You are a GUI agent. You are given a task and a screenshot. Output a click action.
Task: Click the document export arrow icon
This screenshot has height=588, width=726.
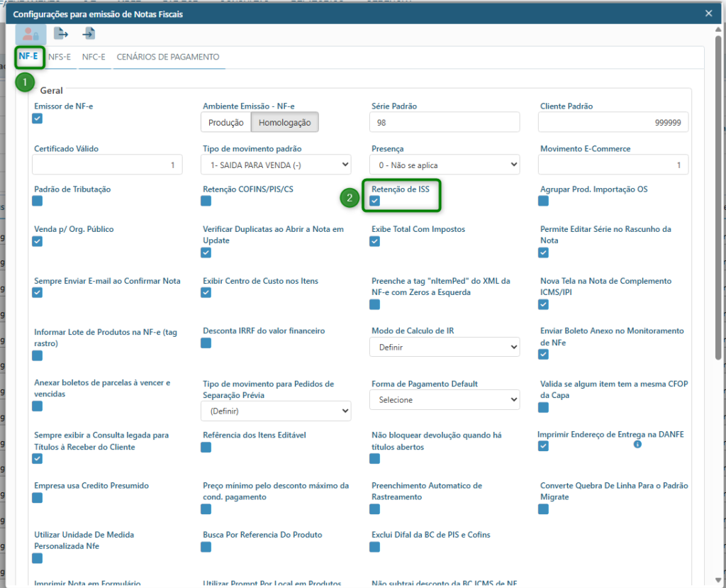[x=61, y=33]
